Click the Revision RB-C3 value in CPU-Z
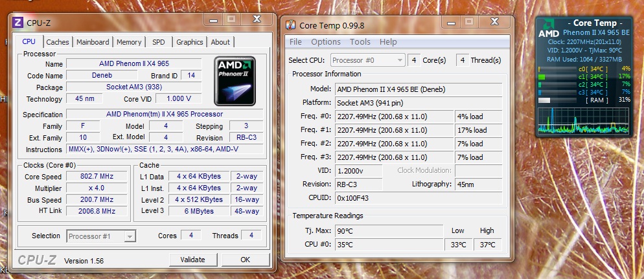The height and width of the screenshot is (279, 644). coord(246,138)
